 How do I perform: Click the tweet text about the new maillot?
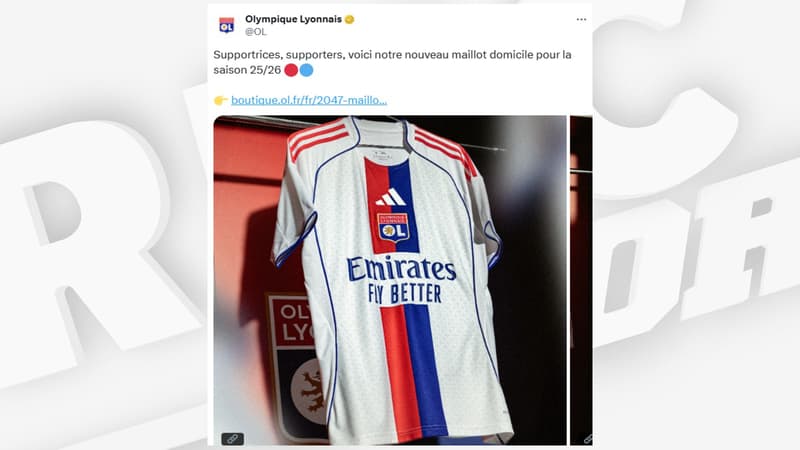coord(392,62)
